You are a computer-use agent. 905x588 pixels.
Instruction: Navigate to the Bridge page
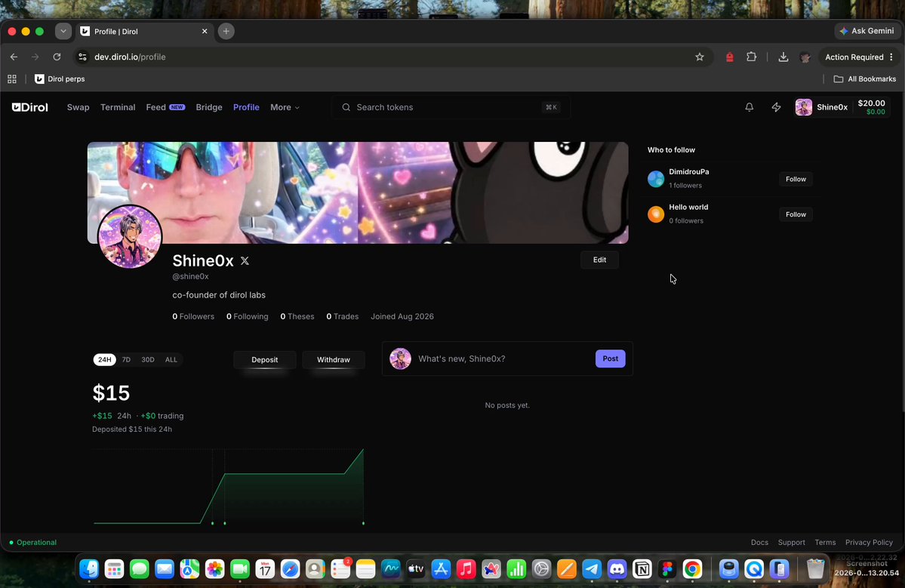pos(209,107)
